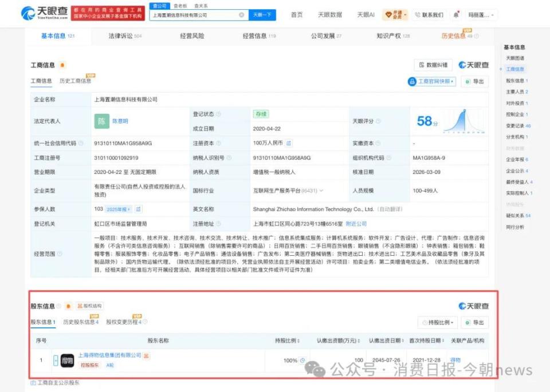Click the icon beside 2025年报 in 参保人数 row

pyautogui.click(x=138, y=209)
